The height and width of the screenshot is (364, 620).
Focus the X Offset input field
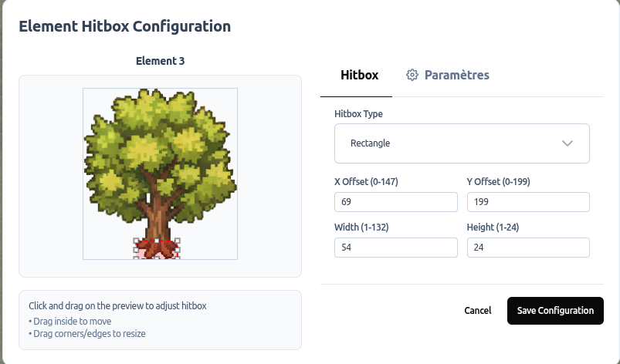click(x=395, y=202)
